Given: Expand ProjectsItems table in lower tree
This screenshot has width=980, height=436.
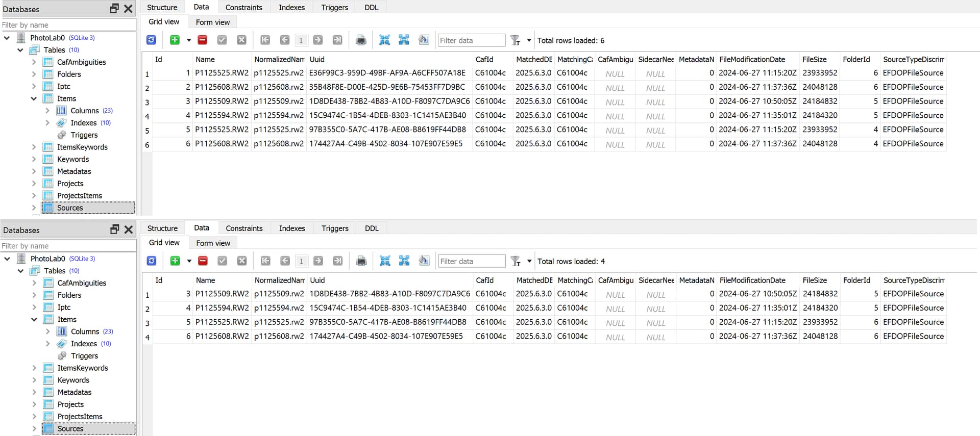Looking at the screenshot, I should [x=34, y=417].
